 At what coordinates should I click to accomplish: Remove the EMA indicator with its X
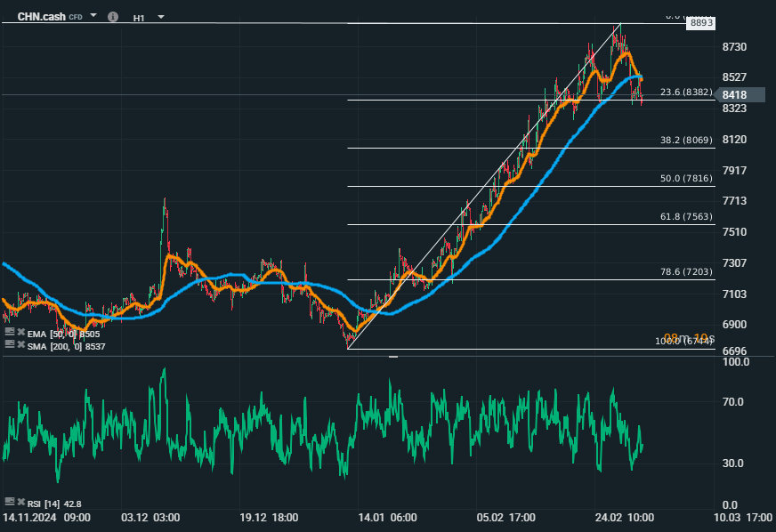[20, 332]
